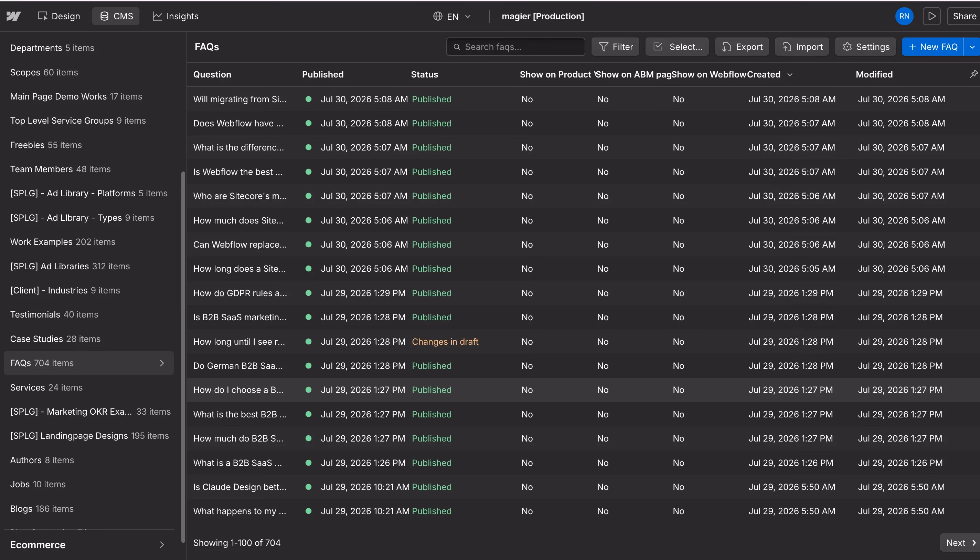Open "Does Webflow have ..." FAQ

point(238,123)
